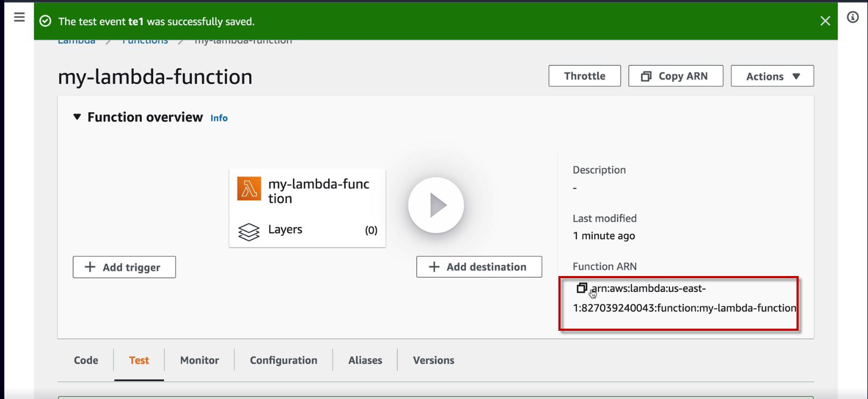Go to the Configuration tab
This screenshot has width=868, height=399.
(x=283, y=360)
